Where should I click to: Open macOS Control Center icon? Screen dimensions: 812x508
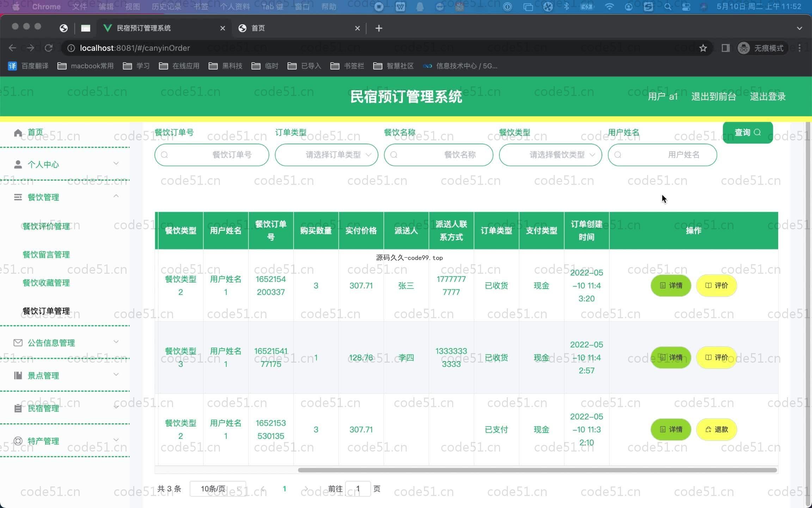click(686, 7)
